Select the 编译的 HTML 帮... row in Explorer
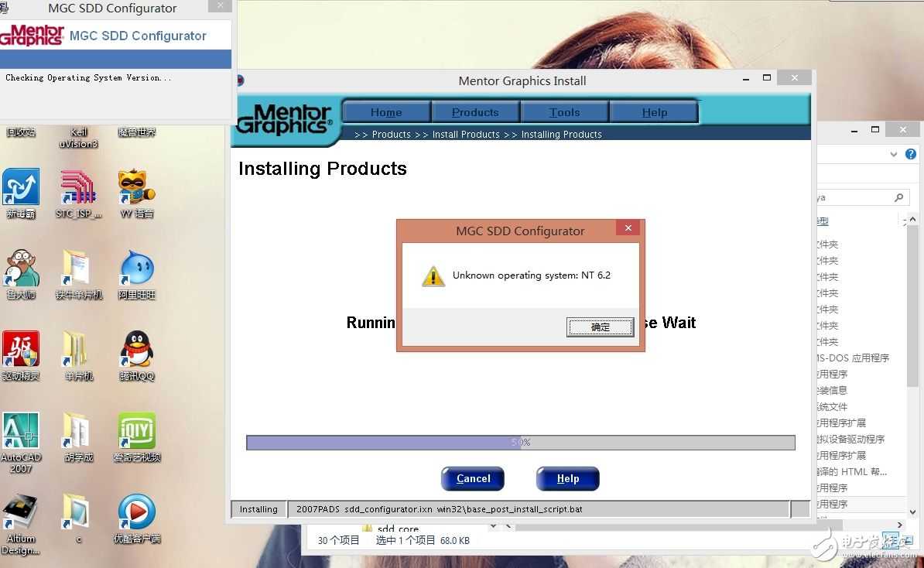This screenshot has height=568, width=924. point(854,471)
